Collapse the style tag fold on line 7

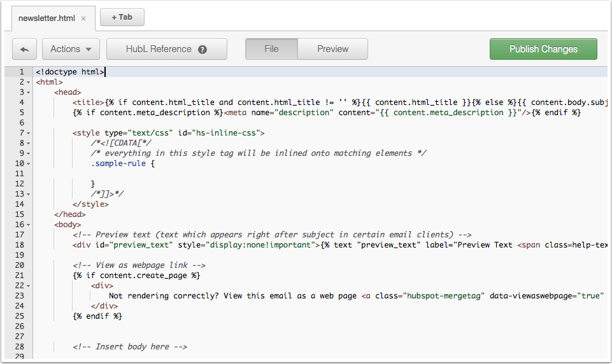29,133
